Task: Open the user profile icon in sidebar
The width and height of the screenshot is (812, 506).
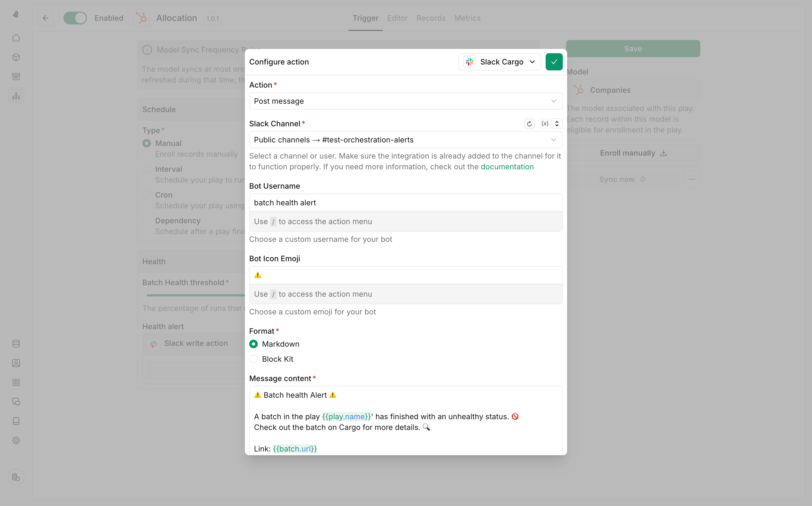Action: click(x=16, y=363)
